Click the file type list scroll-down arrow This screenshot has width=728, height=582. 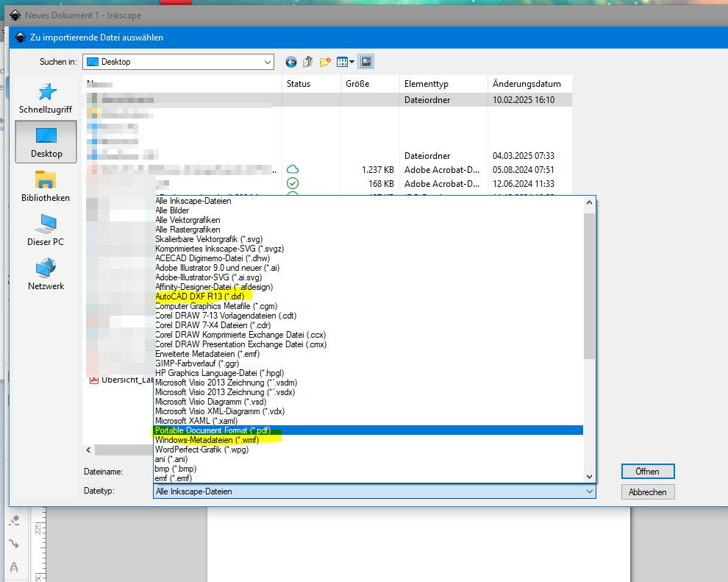pos(589,477)
